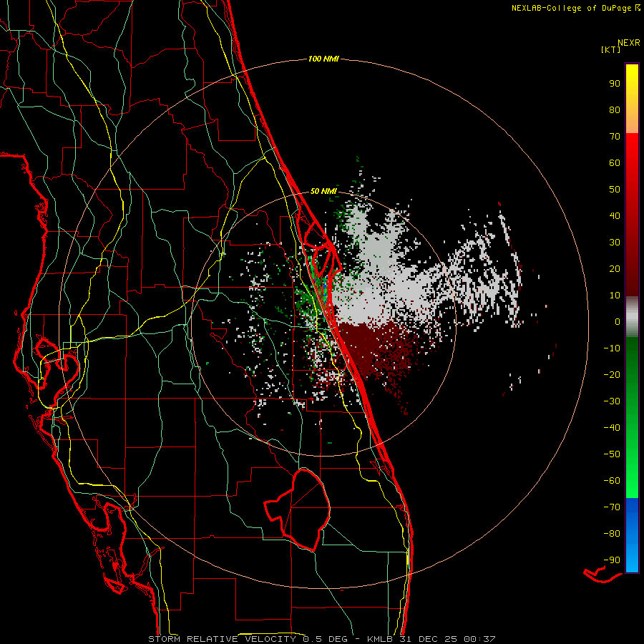Click the -80 value on velocity scale
The height and width of the screenshot is (644, 644).
[612, 534]
